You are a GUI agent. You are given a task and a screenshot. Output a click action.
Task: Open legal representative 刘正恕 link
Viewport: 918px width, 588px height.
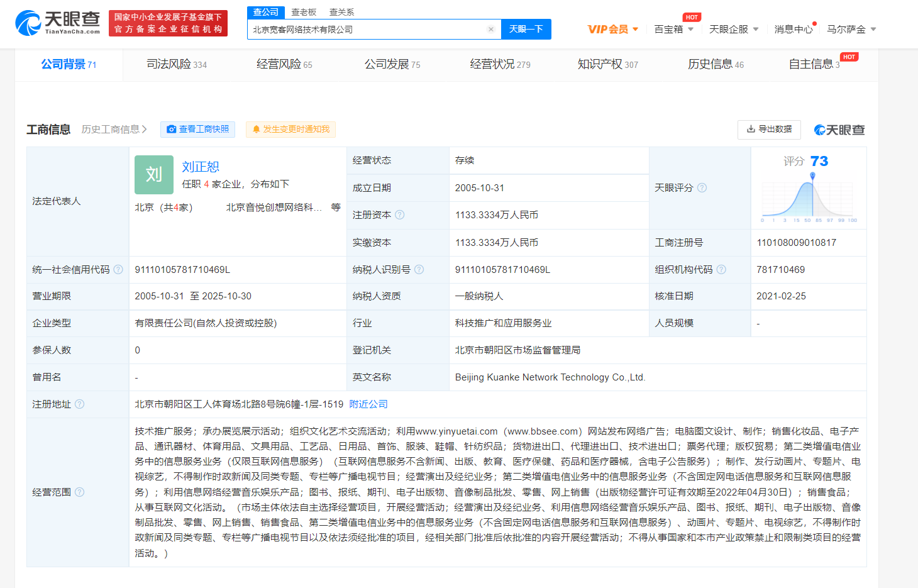(201, 167)
